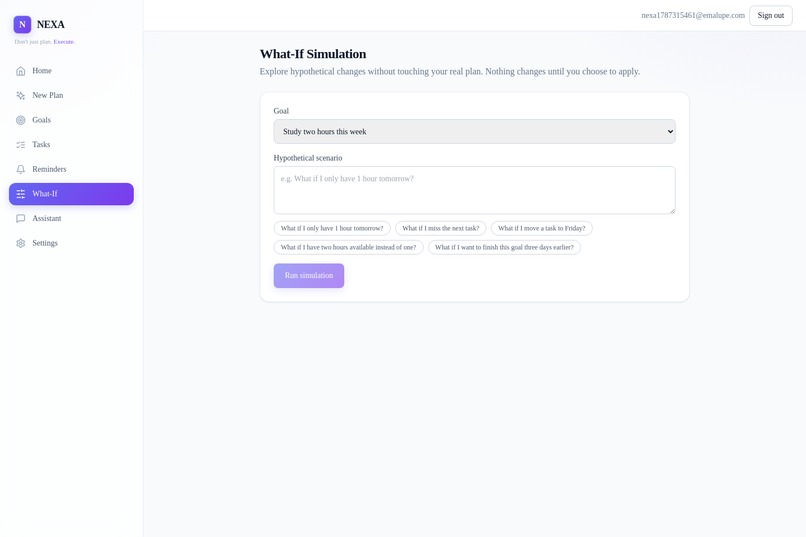The image size is (806, 537).
Task: Click the Goals target icon
Action: (x=21, y=120)
